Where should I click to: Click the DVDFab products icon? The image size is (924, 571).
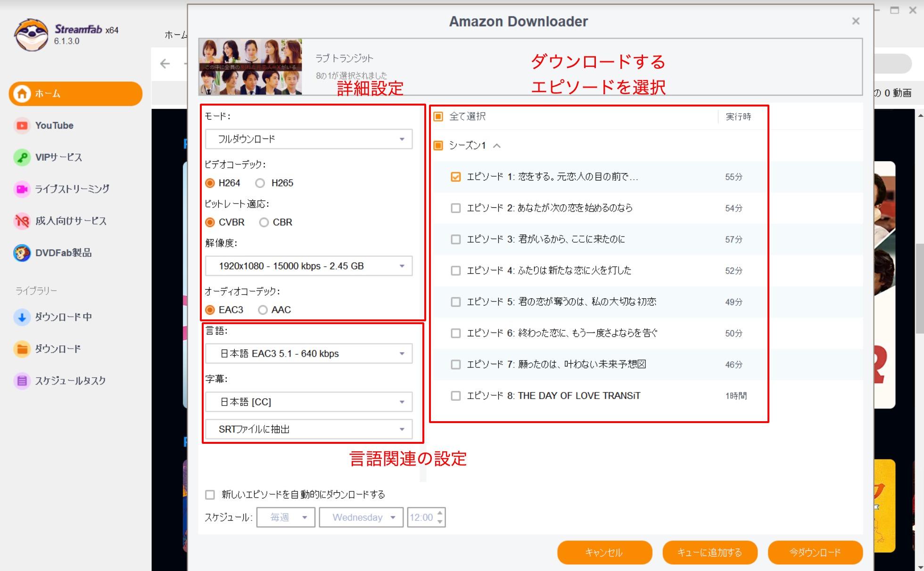[x=22, y=253]
